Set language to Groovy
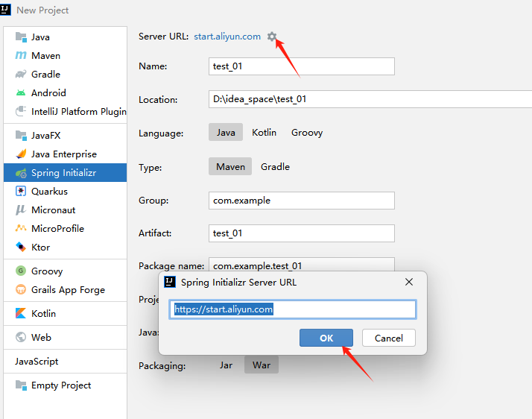 pyautogui.click(x=307, y=132)
